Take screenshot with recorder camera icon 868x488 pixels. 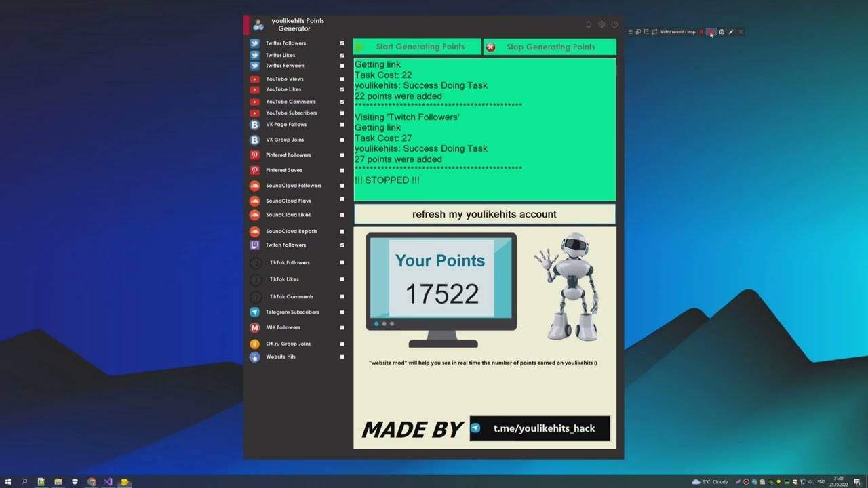click(722, 32)
